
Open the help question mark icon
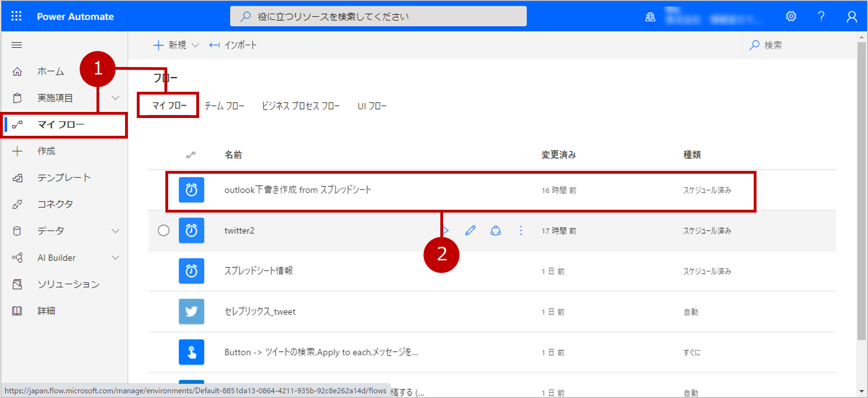coord(821,16)
